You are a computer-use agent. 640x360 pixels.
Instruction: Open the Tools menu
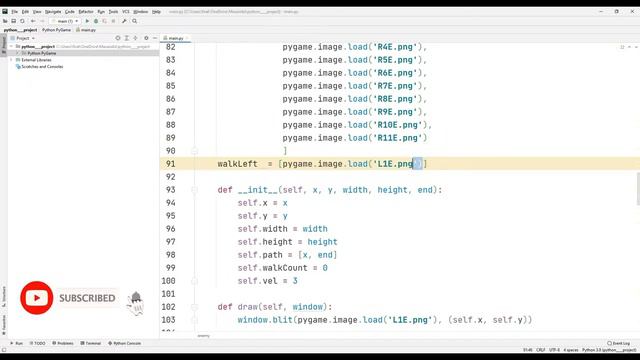(x=113, y=12)
